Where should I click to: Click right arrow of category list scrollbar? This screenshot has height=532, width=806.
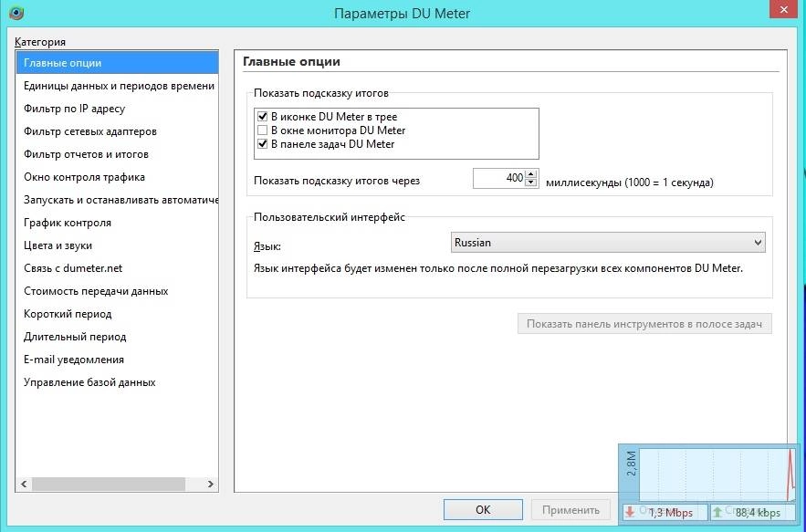[x=210, y=485]
